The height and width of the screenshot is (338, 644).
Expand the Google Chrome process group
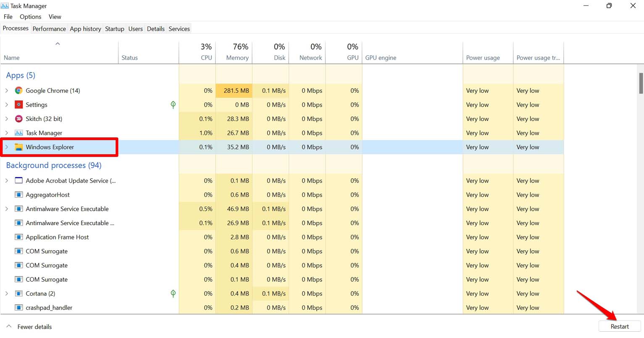7,91
